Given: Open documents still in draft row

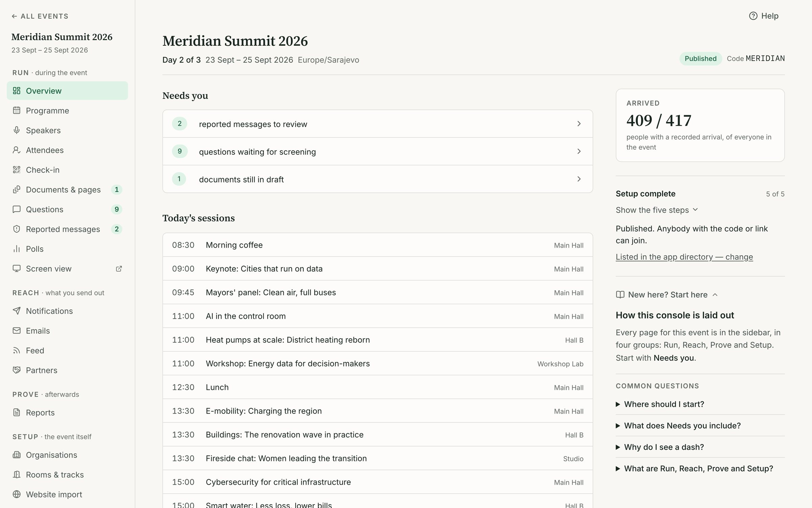Looking at the screenshot, I should tap(378, 179).
